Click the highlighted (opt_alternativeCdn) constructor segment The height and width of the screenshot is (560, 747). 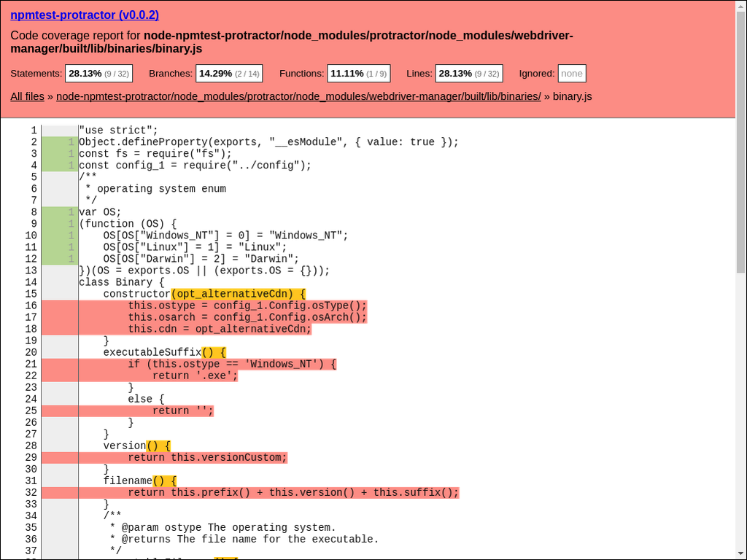point(239,294)
